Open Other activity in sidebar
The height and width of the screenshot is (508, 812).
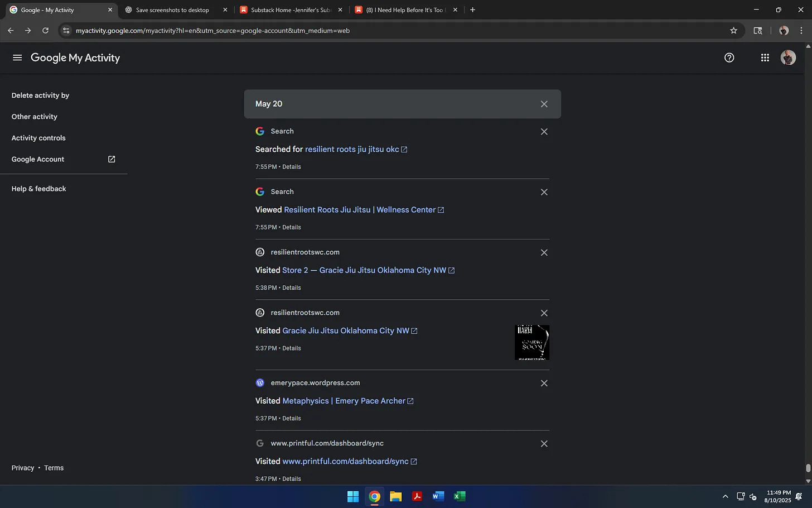(x=35, y=117)
